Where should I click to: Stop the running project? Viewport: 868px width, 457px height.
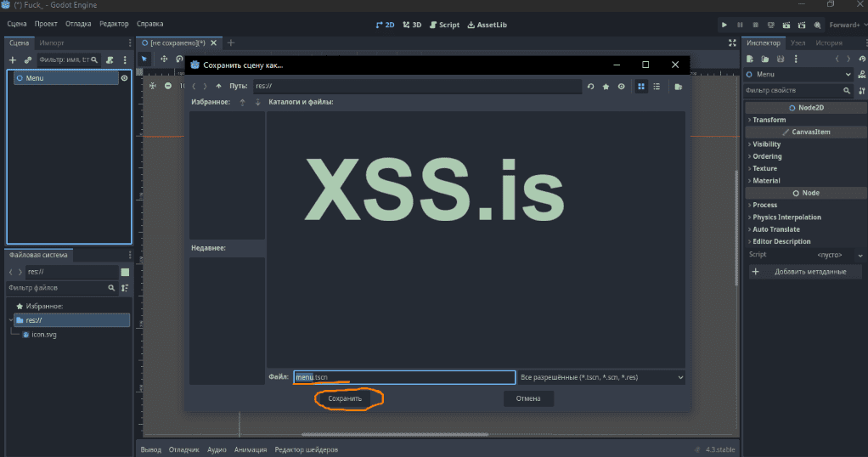point(755,25)
